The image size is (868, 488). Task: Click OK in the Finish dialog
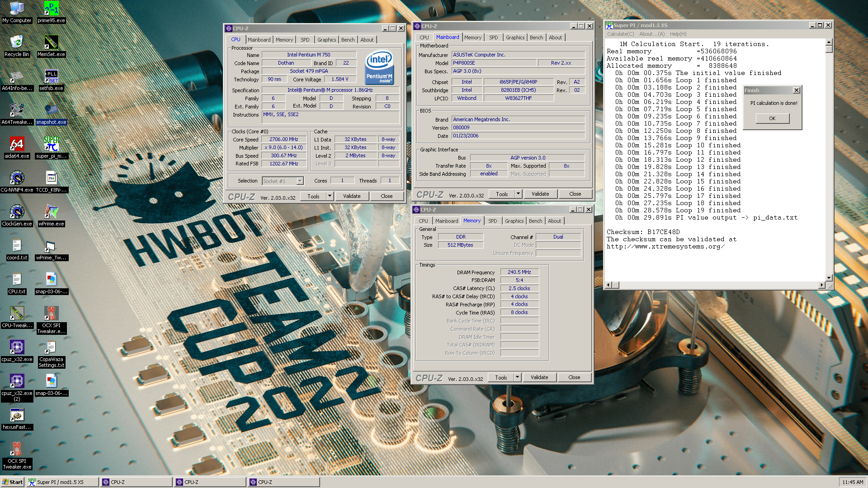[772, 118]
